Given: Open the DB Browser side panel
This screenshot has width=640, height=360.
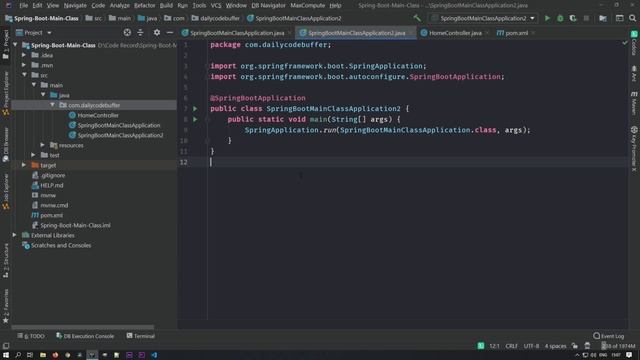Looking at the screenshot, I should pyautogui.click(x=6, y=145).
